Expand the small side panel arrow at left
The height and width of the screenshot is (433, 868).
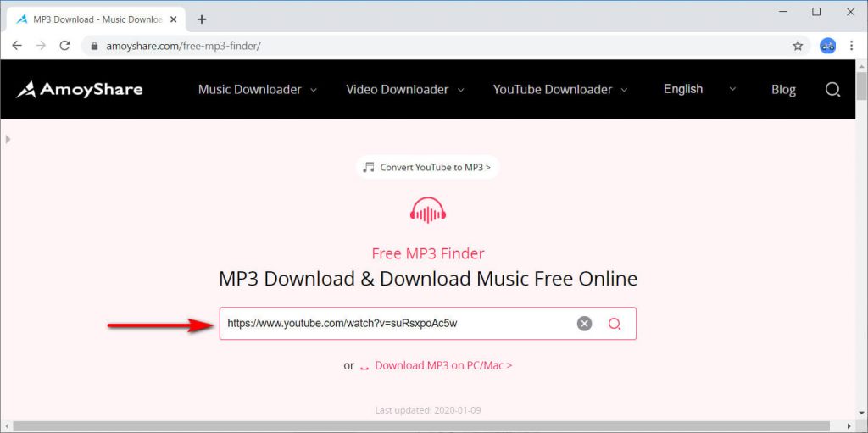pyautogui.click(x=8, y=140)
